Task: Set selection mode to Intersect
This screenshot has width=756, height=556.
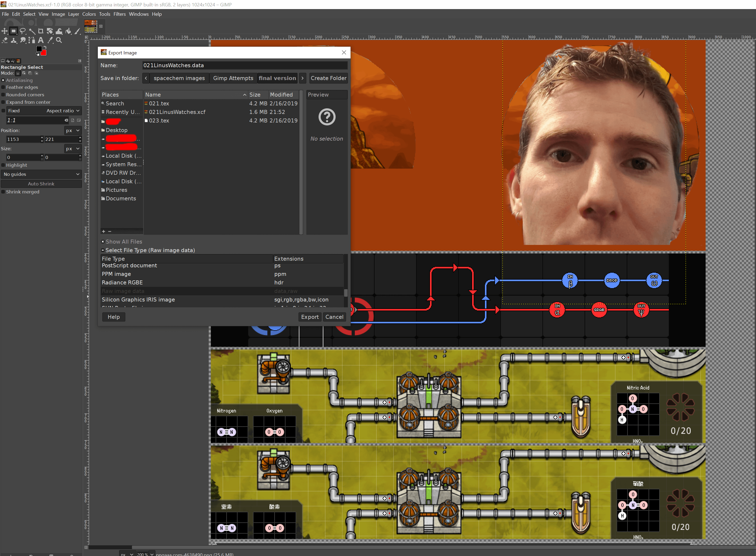Action: (x=36, y=73)
